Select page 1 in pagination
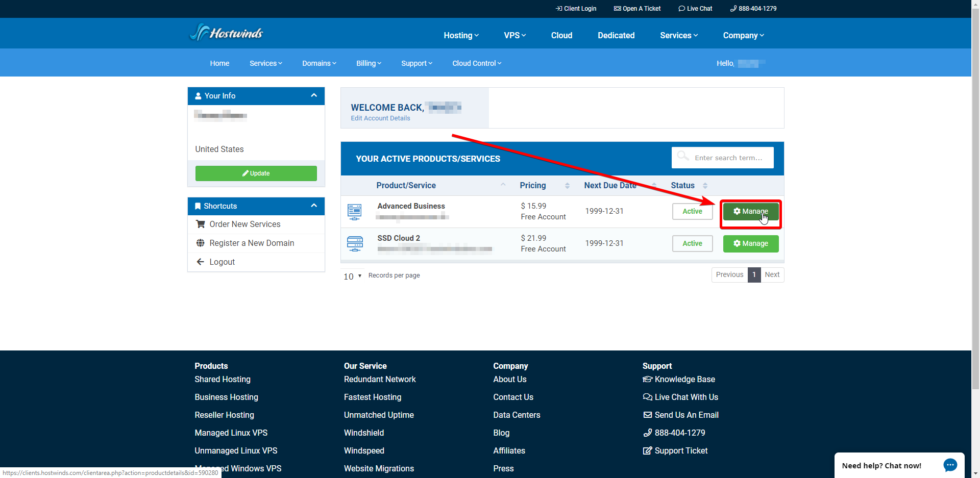This screenshot has height=478, width=980. (754, 274)
